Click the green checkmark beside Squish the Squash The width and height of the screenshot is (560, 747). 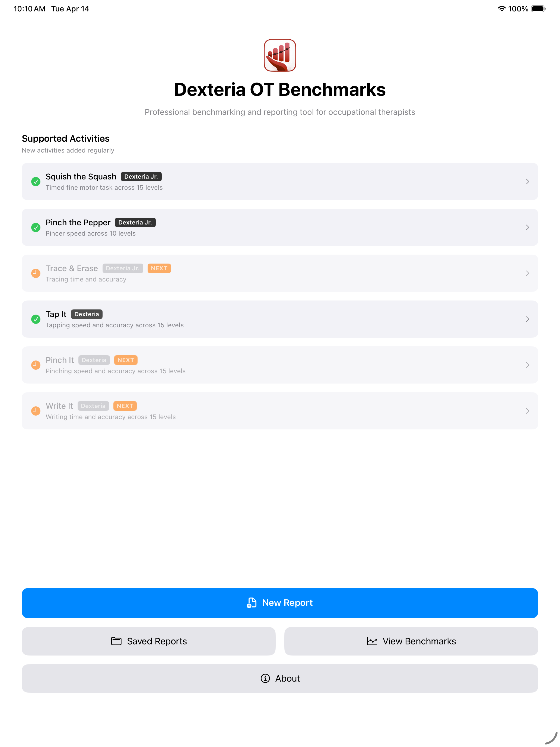(36, 181)
